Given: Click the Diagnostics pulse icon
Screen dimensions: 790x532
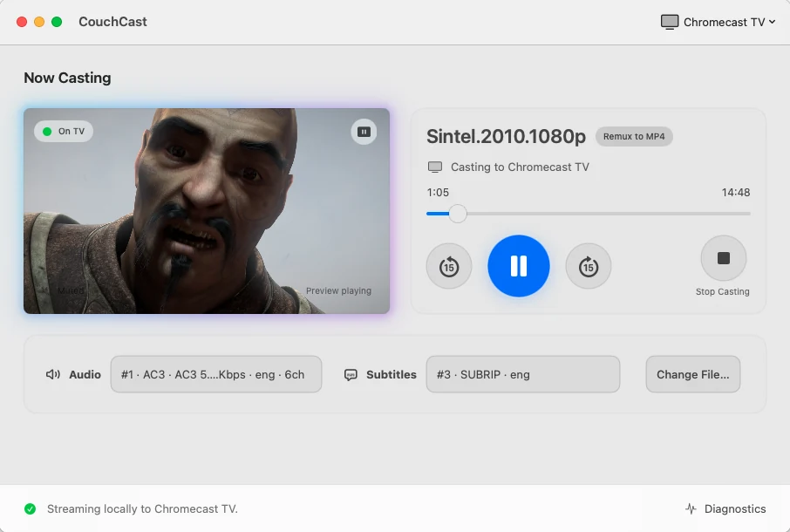Looking at the screenshot, I should click(691, 508).
